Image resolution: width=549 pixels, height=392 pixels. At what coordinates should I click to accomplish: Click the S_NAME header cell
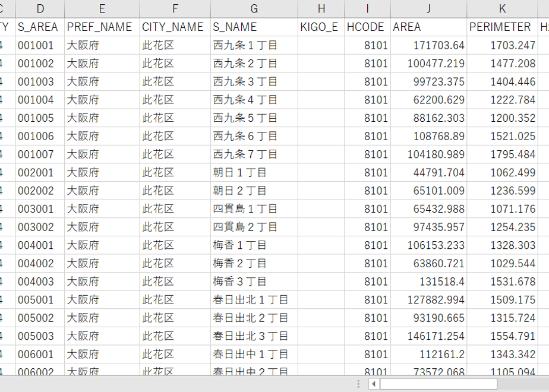click(x=254, y=27)
